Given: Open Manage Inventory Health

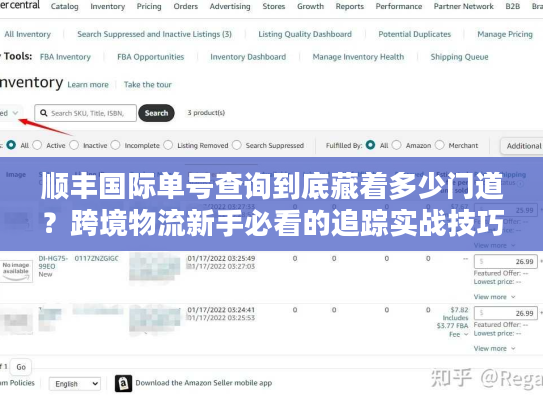Looking at the screenshot, I should 358,57.
